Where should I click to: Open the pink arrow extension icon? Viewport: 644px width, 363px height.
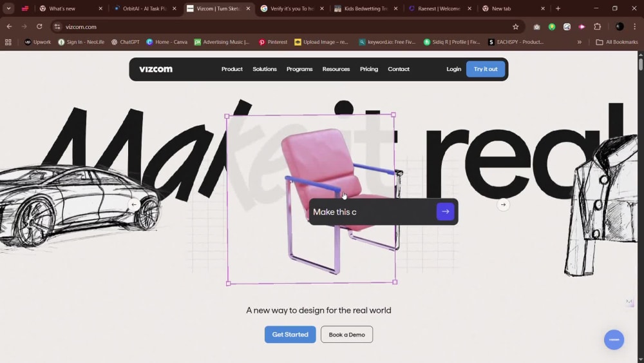coord(582,26)
